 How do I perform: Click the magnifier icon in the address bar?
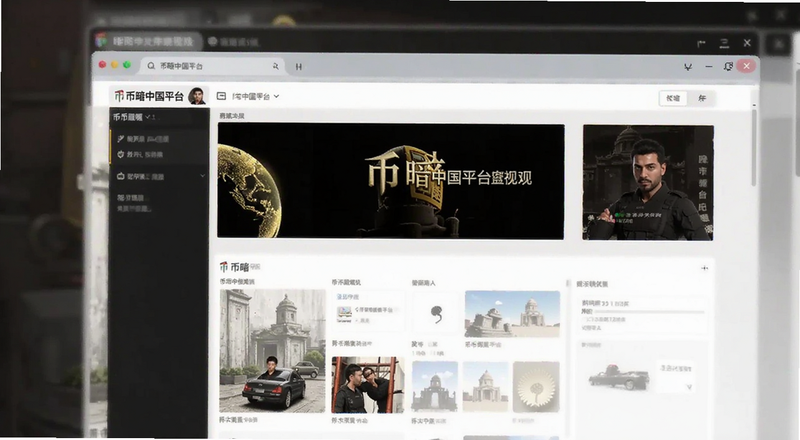151,66
